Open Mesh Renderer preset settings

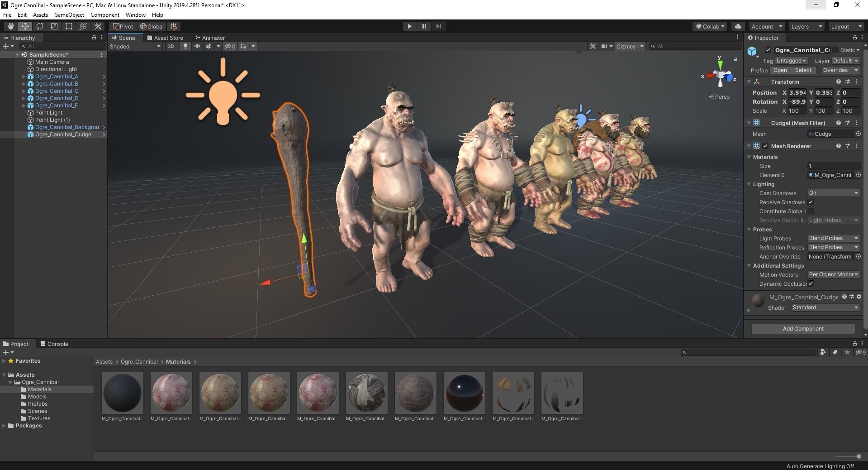click(848, 146)
